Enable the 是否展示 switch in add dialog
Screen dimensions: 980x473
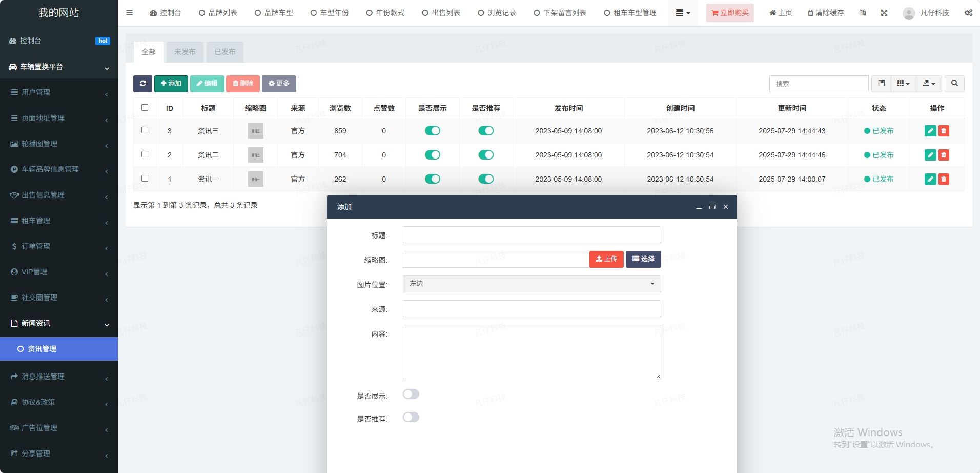pos(411,394)
